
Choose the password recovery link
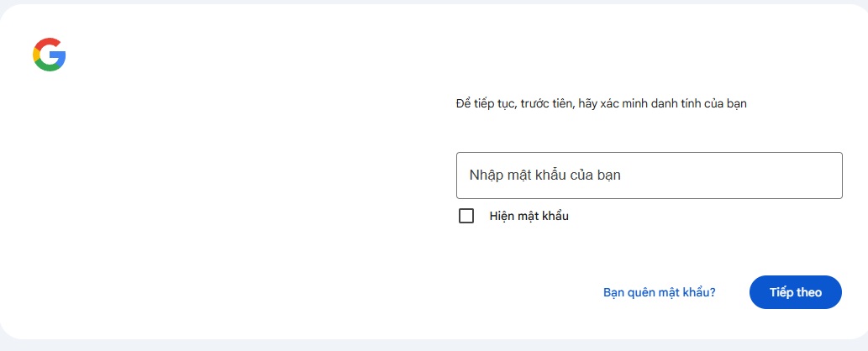point(659,292)
